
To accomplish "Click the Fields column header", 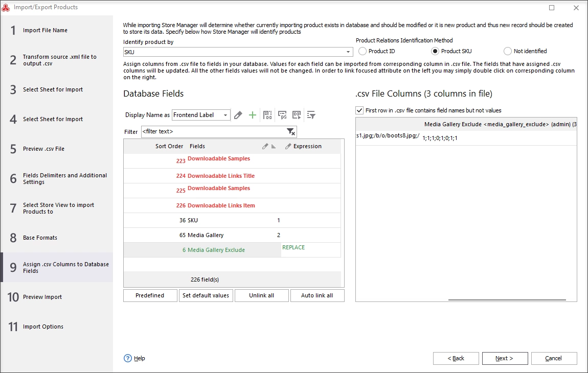I will (197, 146).
